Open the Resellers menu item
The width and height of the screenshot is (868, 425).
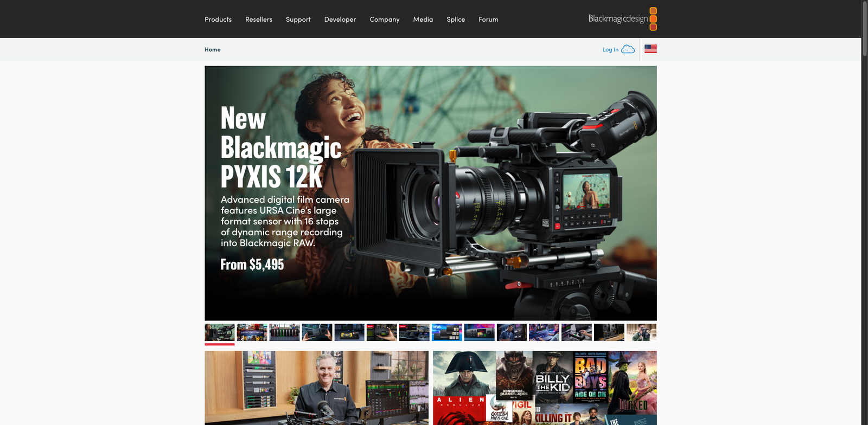259,19
